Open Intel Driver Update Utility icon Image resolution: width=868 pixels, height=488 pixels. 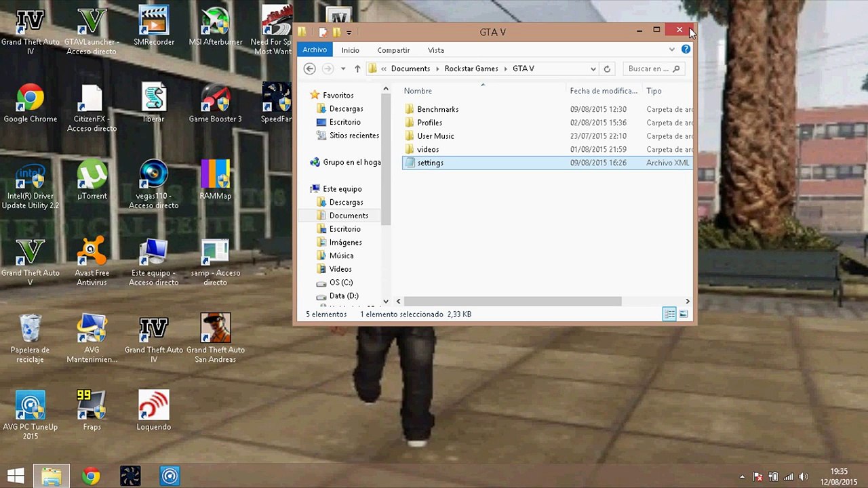click(x=31, y=185)
